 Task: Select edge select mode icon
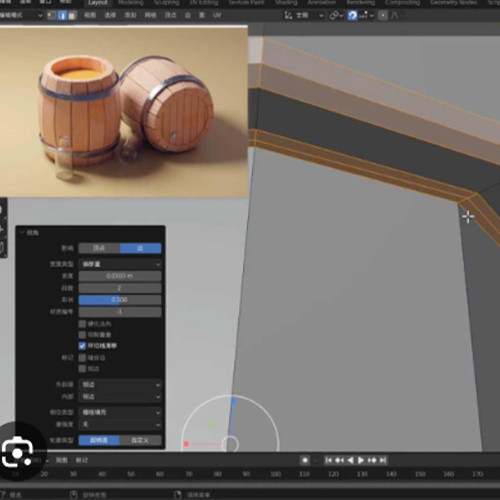click(x=62, y=15)
